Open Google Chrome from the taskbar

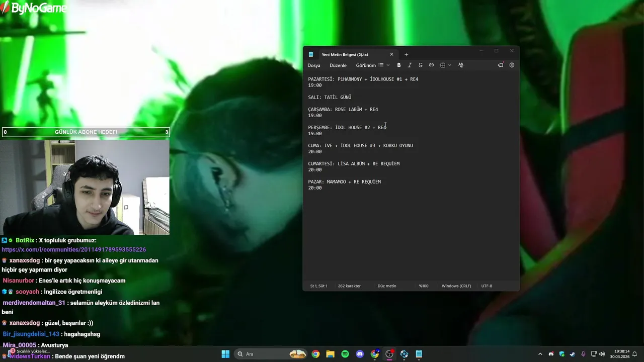pos(315,354)
